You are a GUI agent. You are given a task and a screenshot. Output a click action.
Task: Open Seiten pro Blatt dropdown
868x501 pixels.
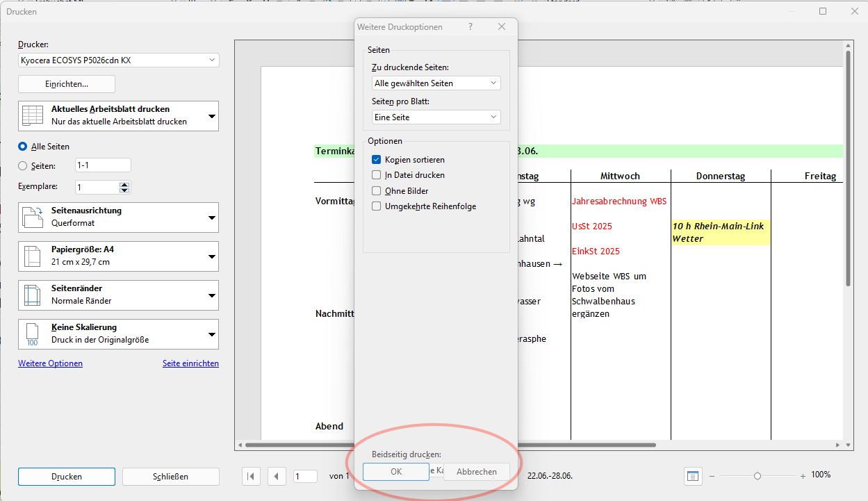point(436,117)
